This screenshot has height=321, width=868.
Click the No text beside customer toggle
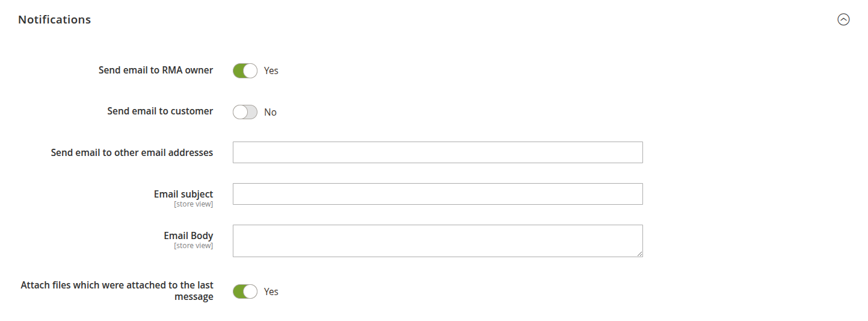tap(270, 112)
